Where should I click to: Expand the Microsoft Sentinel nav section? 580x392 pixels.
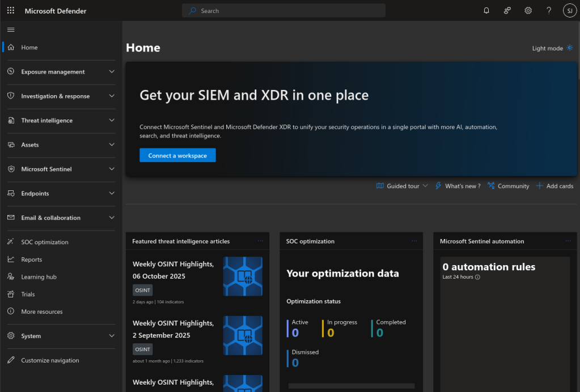[61, 169]
